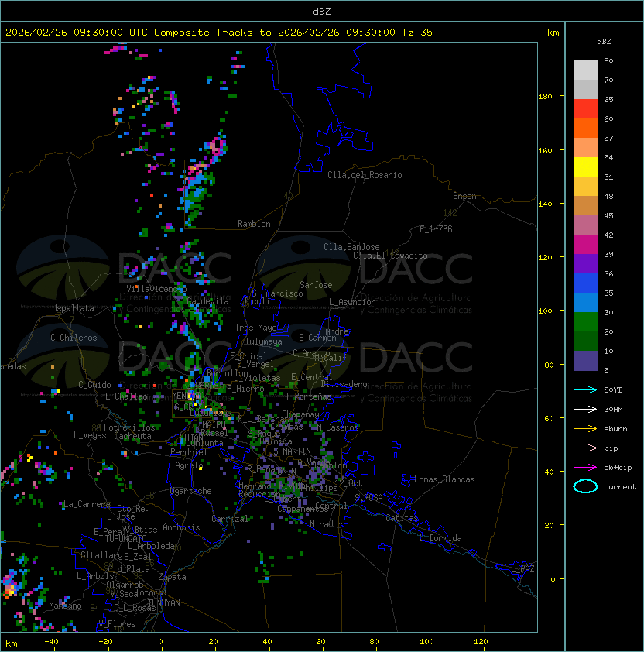Click the 'Lomas_Blancas' map label
Viewport: 644px width, 652px height.
(444, 479)
